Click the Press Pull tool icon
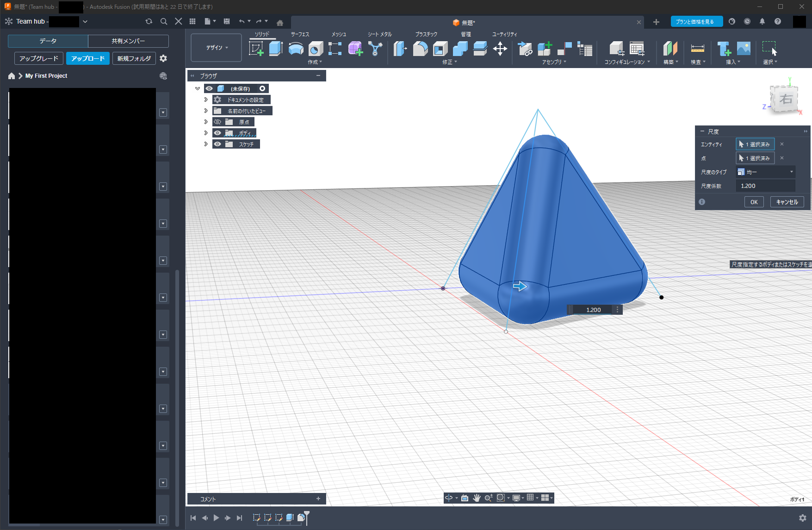Image resolution: width=812 pixels, height=530 pixels. [400, 49]
